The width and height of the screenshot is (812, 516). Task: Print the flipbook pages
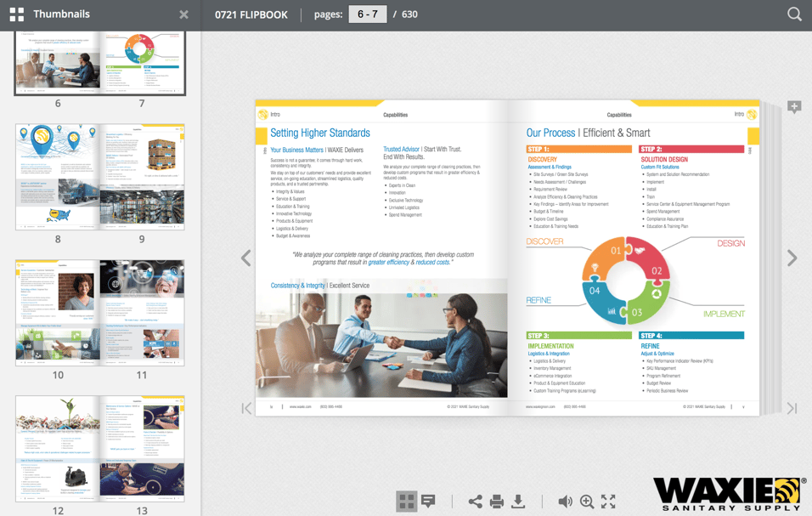pyautogui.click(x=497, y=502)
